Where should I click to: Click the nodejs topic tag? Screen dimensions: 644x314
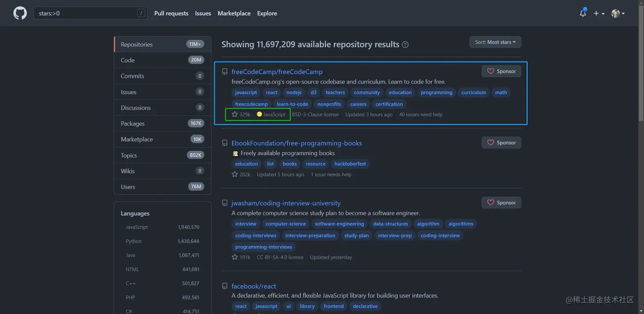click(294, 92)
